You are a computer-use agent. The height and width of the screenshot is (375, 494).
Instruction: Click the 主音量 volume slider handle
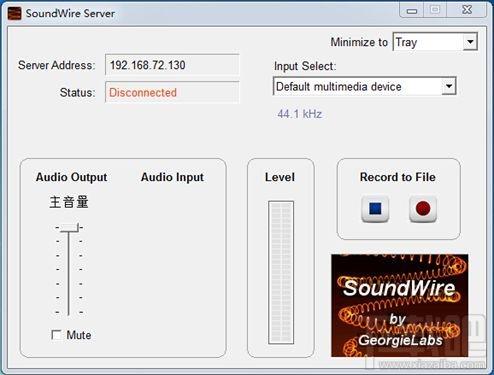pos(69,228)
